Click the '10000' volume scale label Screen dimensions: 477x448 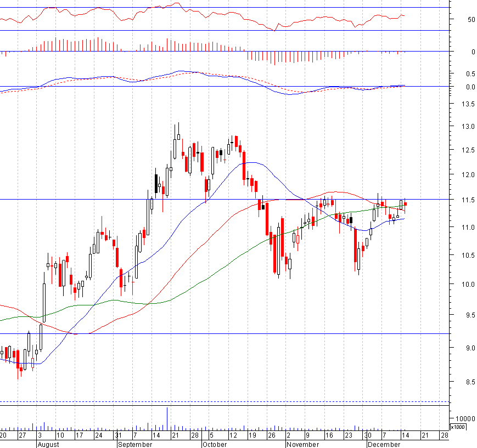coord(465,419)
